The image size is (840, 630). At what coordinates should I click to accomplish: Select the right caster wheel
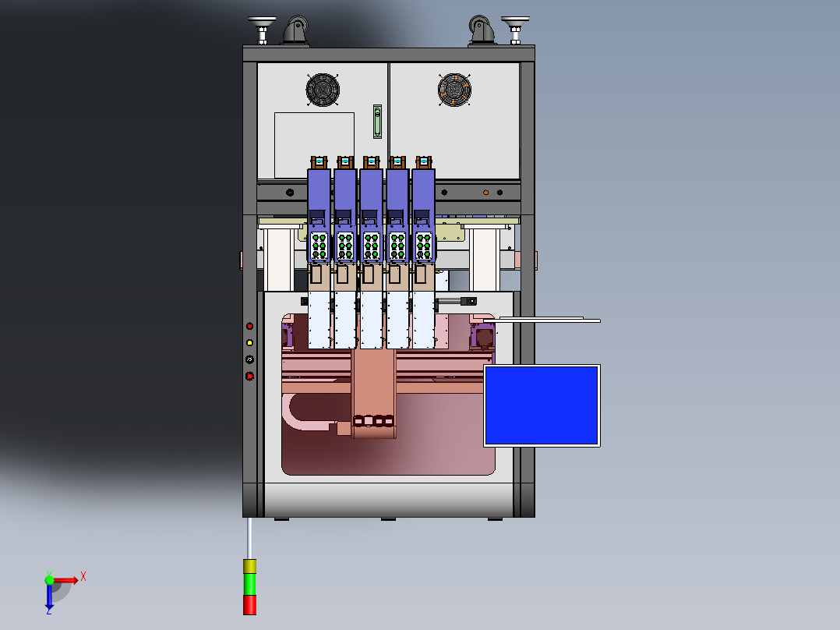click(482, 30)
